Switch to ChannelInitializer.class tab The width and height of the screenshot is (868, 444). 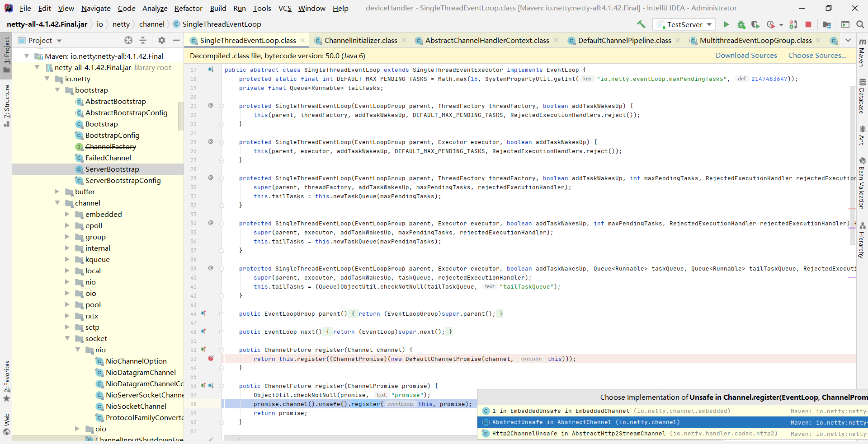(x=361, y=41)
